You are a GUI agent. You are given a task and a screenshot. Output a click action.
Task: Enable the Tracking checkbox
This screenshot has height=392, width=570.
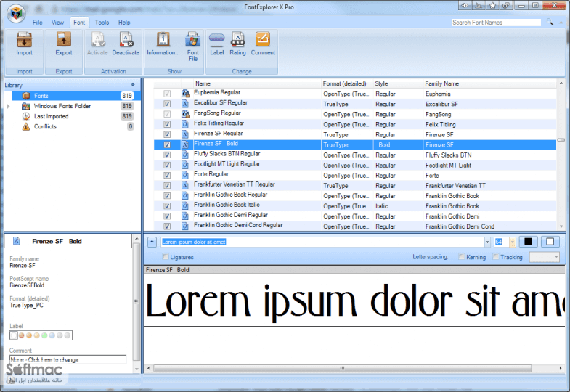tap(495, 257)
